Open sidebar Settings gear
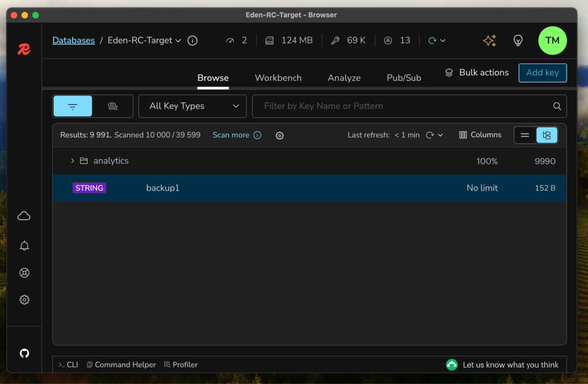This screenshot has width=588, height=384. [x=24, y=300]
